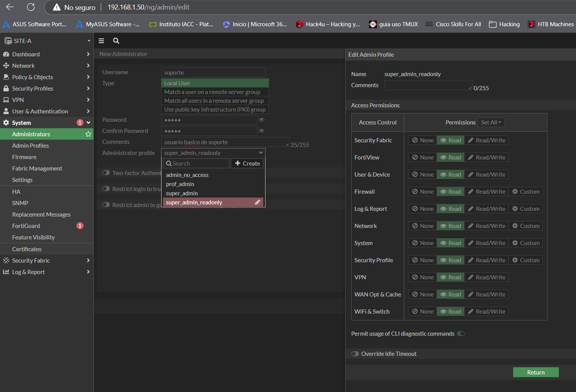
Task: Expand the SITE-A VDOM selector
Action: click(46, 41)
